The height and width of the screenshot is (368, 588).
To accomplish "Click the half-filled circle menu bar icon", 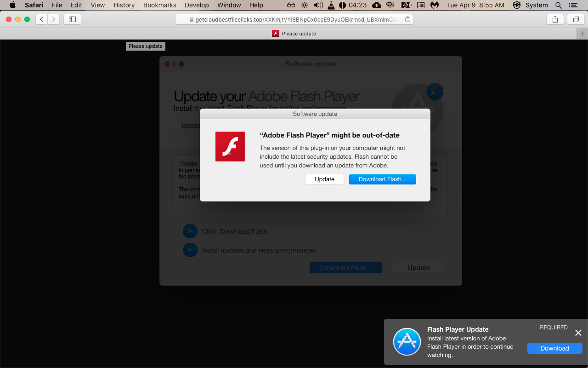I will click(x=342, y=5).
